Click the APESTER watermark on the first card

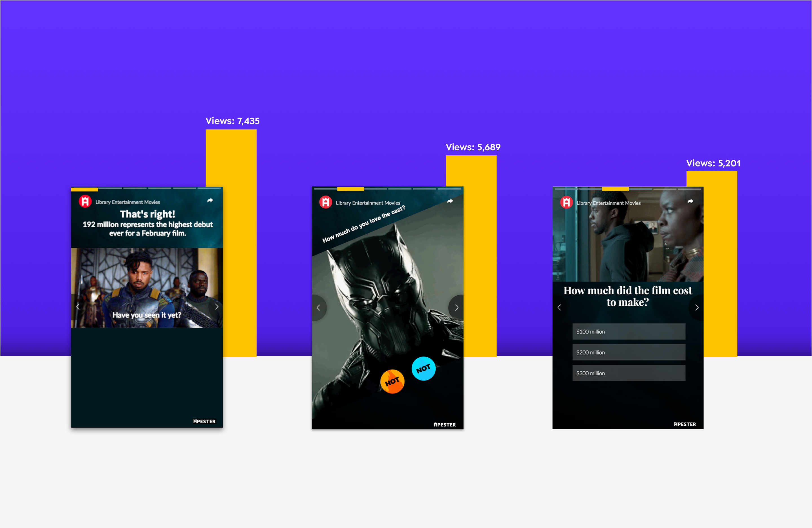204,421
